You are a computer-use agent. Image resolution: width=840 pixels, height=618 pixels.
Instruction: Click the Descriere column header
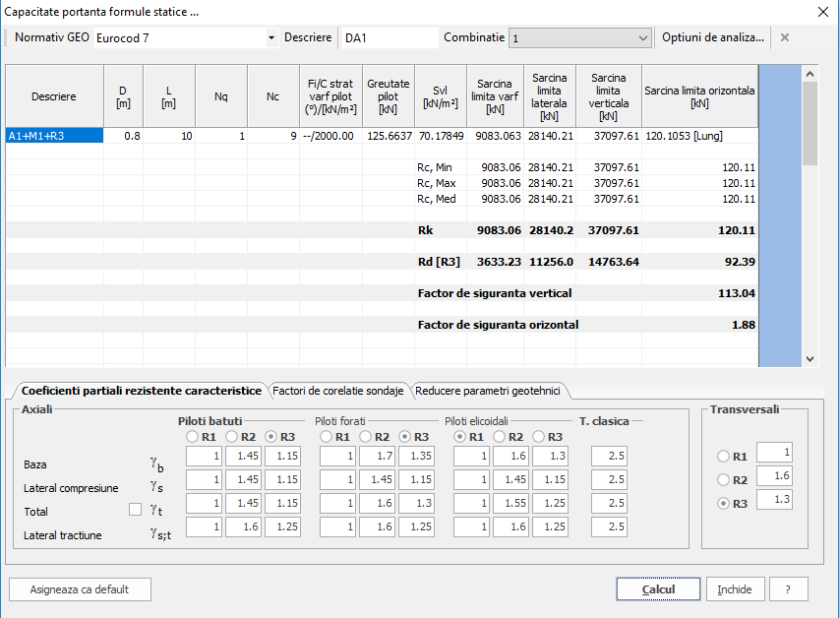[54, 96]
